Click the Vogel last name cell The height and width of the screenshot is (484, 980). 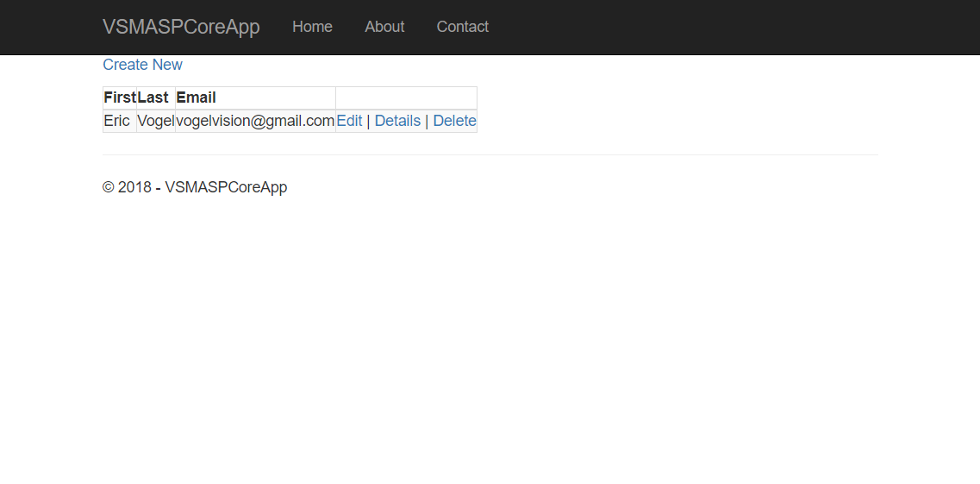pyautogui.click(x=155, y=121)
